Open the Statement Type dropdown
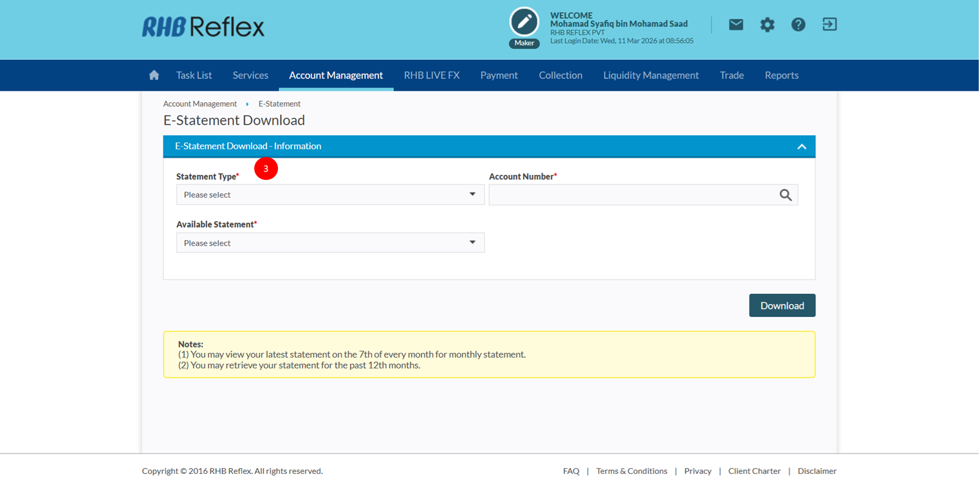The width and height of the screenshot is (980, 501). [330, 195]
